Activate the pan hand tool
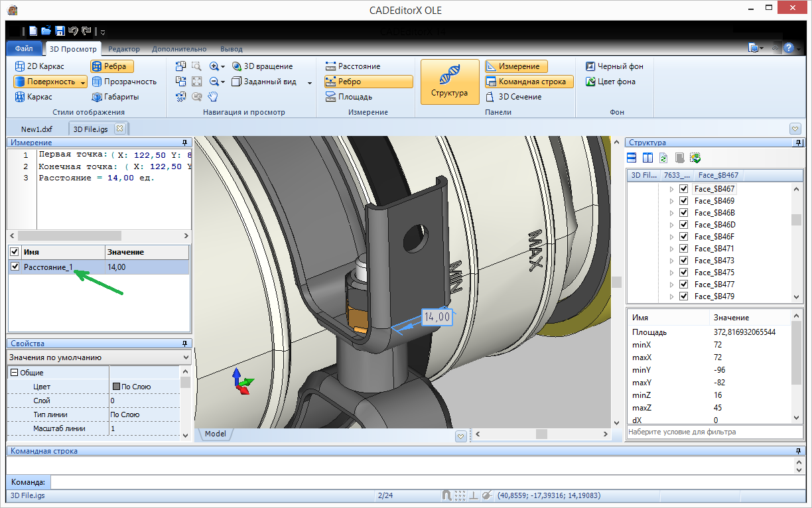The height and width of the screenshot is (508, 812). coord(212,97)
